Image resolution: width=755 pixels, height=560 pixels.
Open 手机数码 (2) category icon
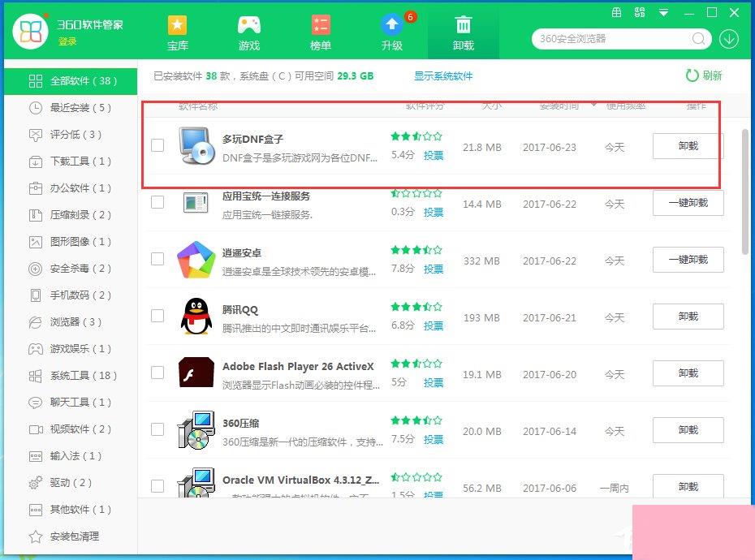(36, 295)
